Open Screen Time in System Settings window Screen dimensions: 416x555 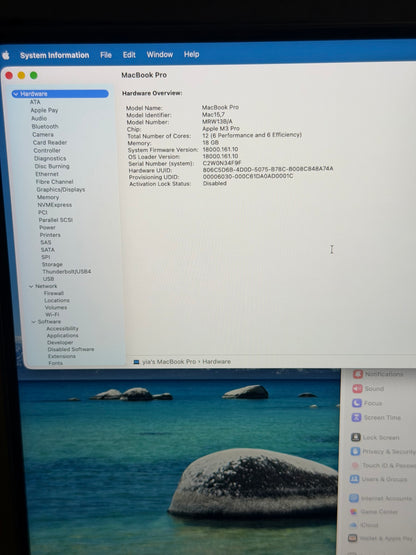[376, 418]
